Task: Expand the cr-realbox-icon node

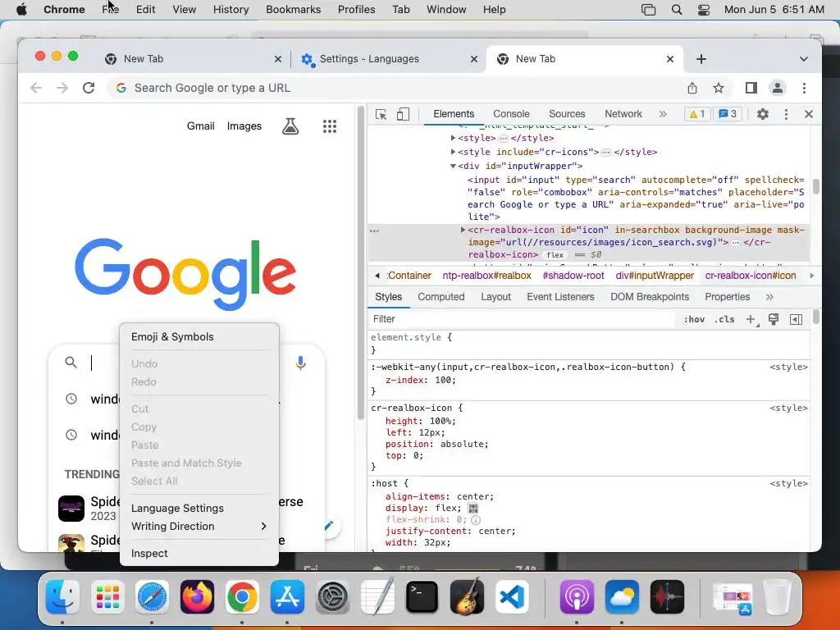Action: pyautogui.click(x=463, y=230)
